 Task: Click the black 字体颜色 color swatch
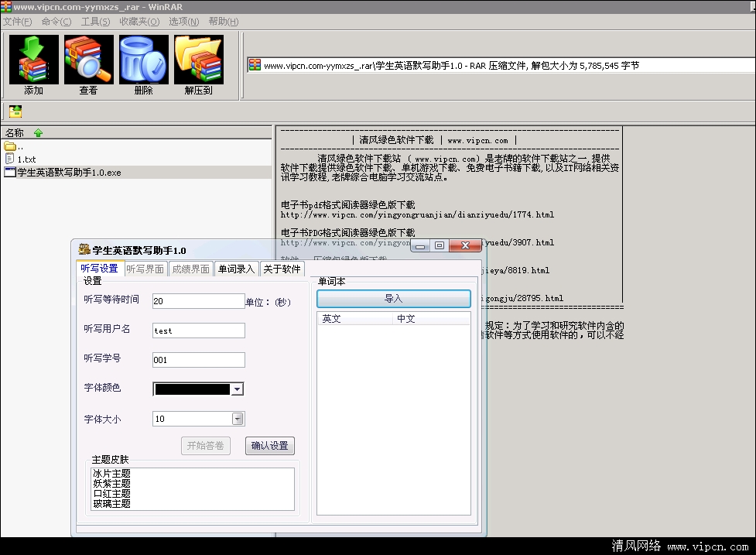pyautogui.click(x=193, y=389)
